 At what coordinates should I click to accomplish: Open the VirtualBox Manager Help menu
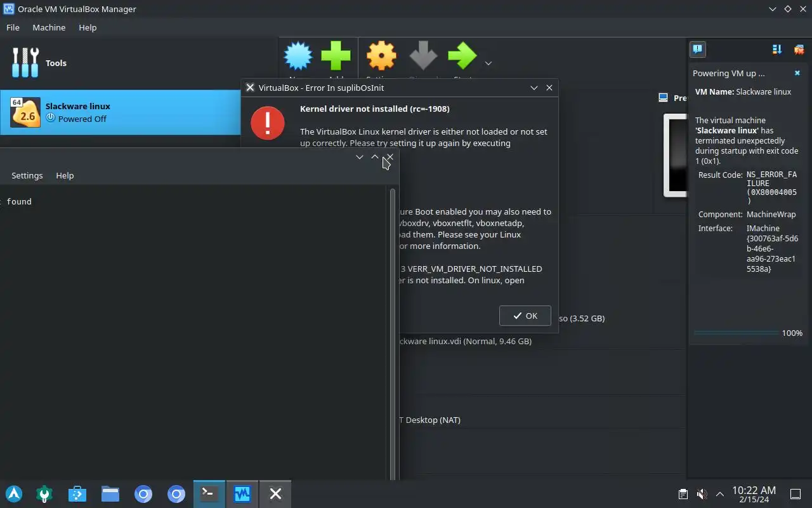(x=88, y=27)
